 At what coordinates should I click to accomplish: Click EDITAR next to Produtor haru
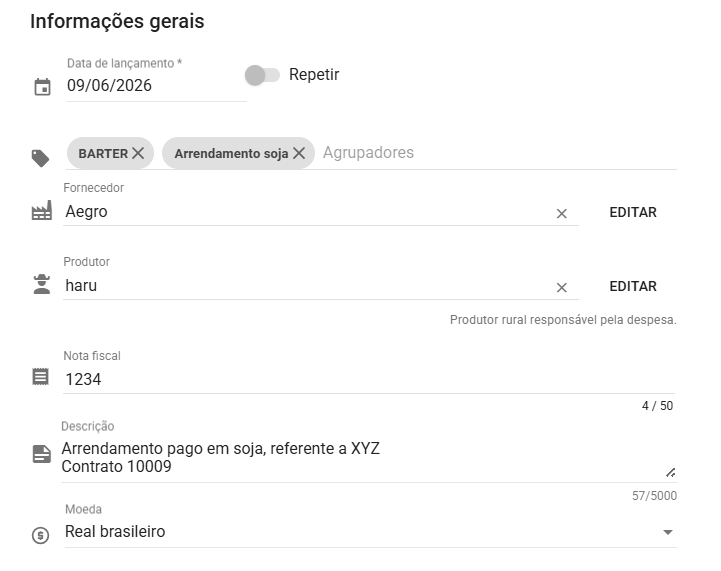633,286
